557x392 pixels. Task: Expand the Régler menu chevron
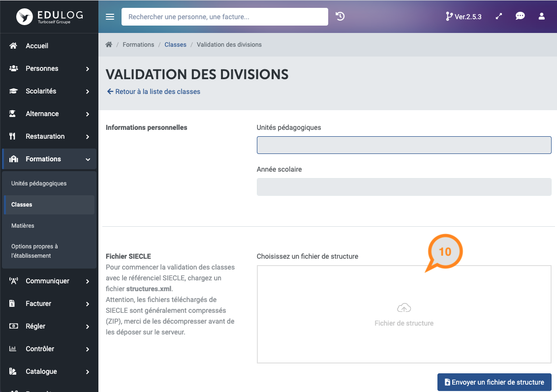coord(88,327)
